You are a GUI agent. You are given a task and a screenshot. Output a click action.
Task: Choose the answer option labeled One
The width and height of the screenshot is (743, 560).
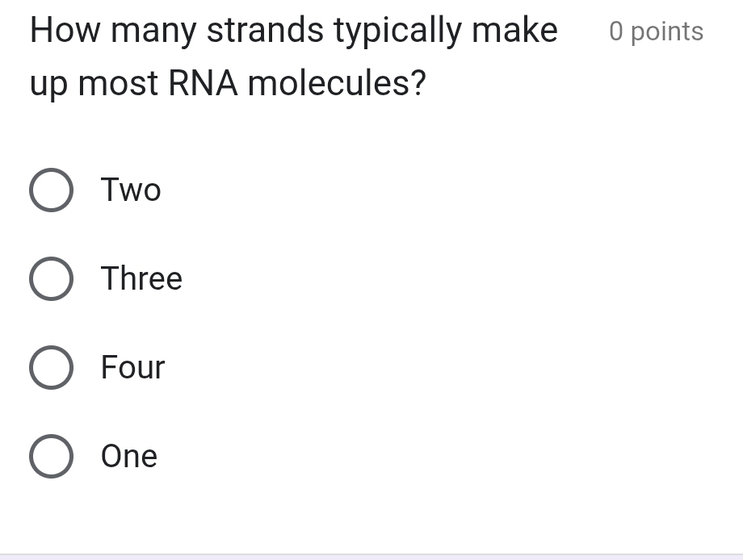pos(128,456)
